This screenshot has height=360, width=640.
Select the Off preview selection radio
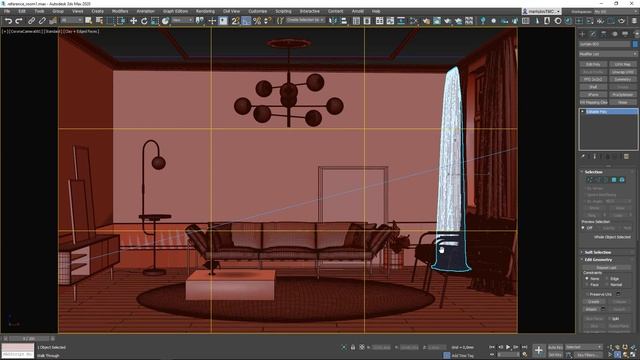click(584, 228)
